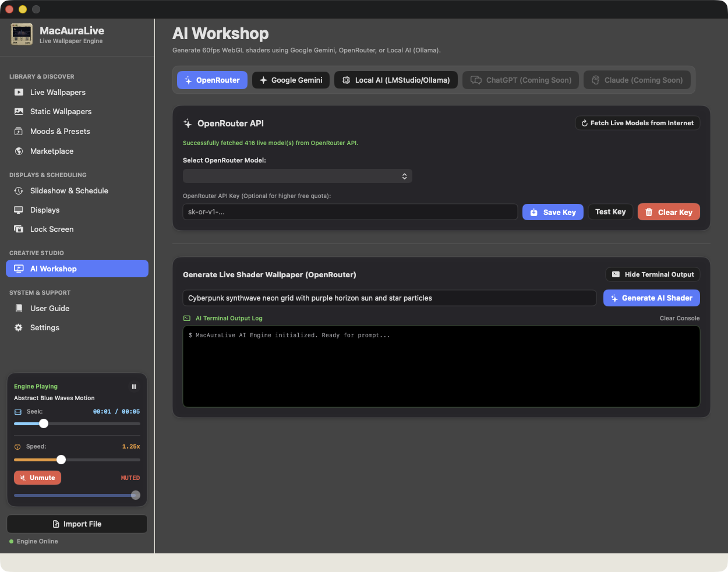The height and width of the screenshot is (572, 728).
Task: Pause the engine with the pause icon
Action: coord(134,387)
